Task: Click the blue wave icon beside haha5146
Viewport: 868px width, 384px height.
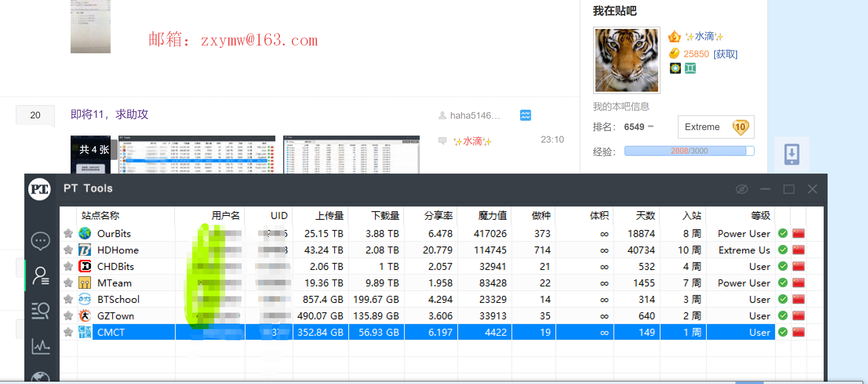Action: (526, 115)
